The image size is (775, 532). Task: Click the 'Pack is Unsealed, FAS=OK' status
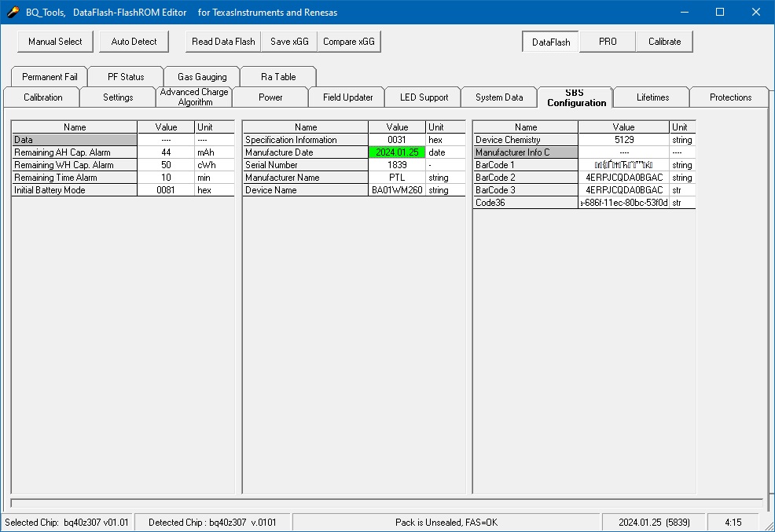point(446,522)
